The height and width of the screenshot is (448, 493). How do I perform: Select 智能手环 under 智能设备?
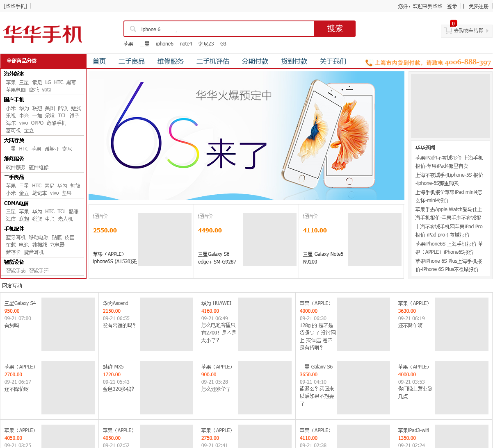tap(39, 271)
